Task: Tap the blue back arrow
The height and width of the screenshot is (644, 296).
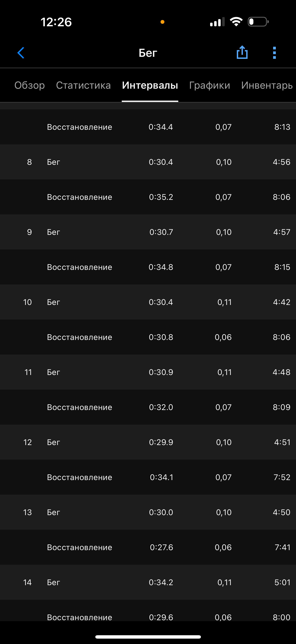Action: (21, 53)
